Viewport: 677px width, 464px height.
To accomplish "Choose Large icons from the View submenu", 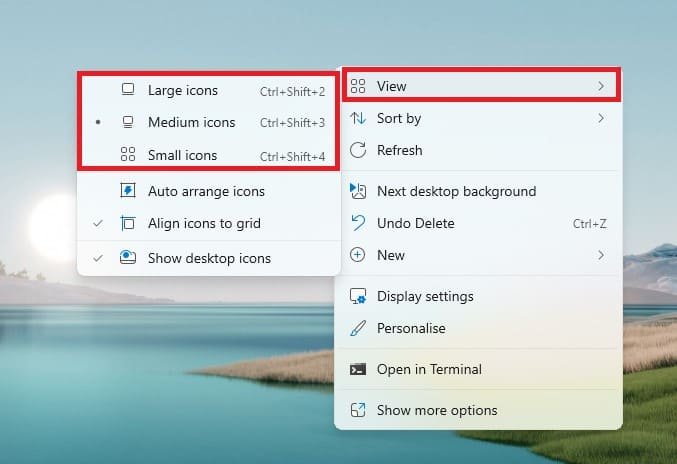I will tap(182, 91).
